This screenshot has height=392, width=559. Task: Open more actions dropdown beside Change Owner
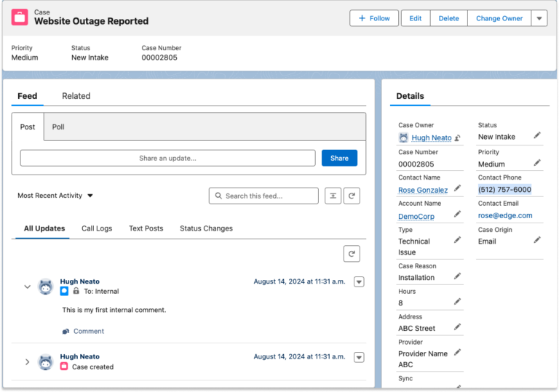coord(539,18)
